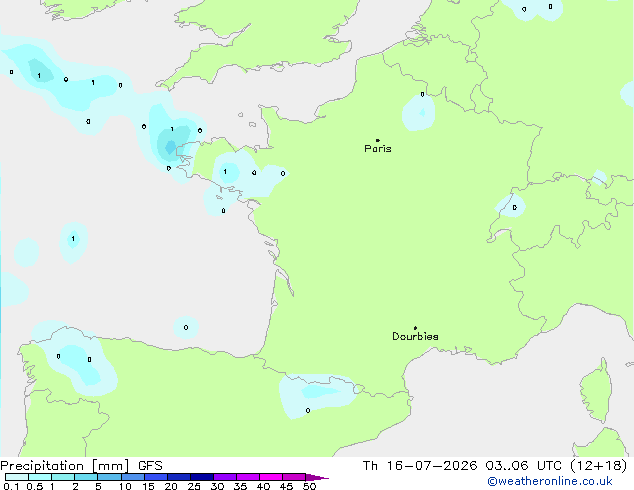This screenshot has height=490, width=634.
Task: Click the Corsica island on the map
Action: click(597, 390)
